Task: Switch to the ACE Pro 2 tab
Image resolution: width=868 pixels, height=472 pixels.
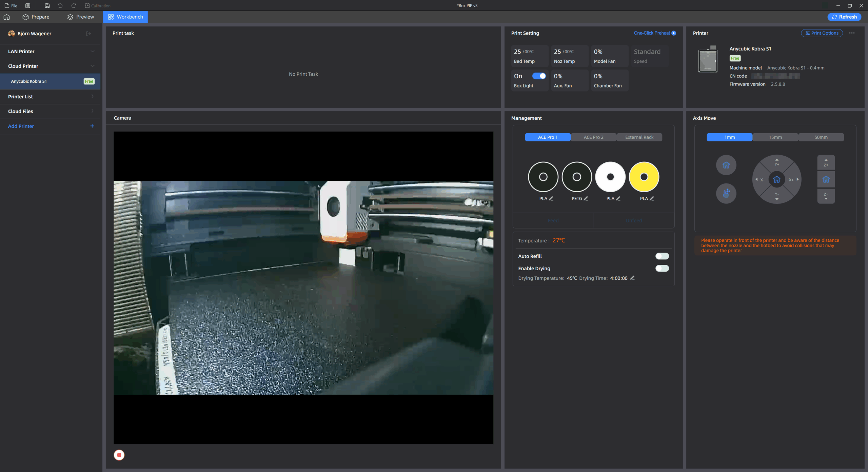Action: 593,137
